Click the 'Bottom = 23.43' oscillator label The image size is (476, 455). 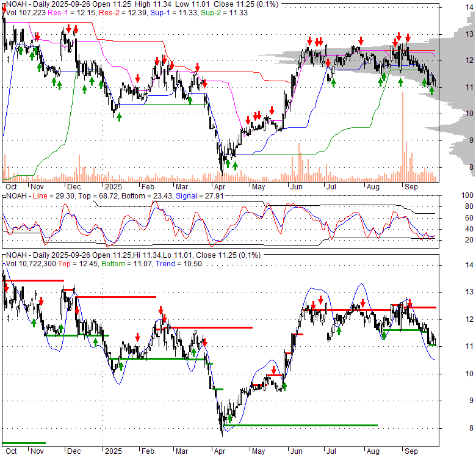pos(147,196)
